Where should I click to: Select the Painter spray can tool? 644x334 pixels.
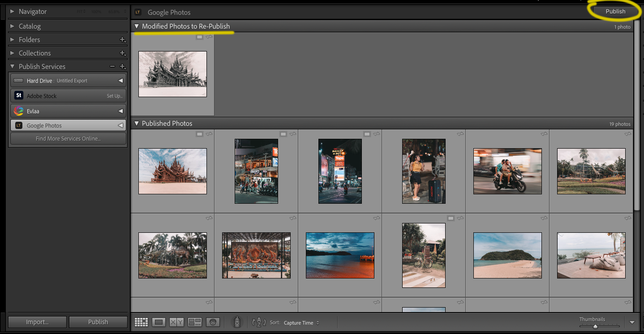pyautogui.click(x=237, y=322)
